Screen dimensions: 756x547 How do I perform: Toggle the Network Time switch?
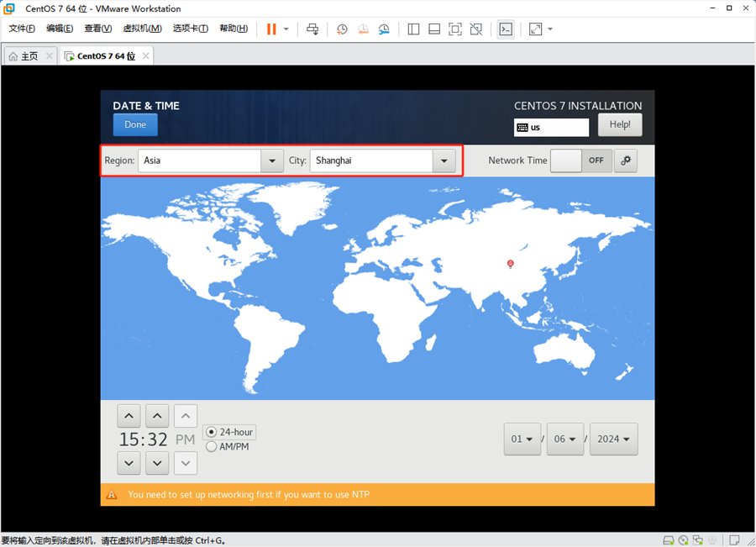click(x=581, y=160)
